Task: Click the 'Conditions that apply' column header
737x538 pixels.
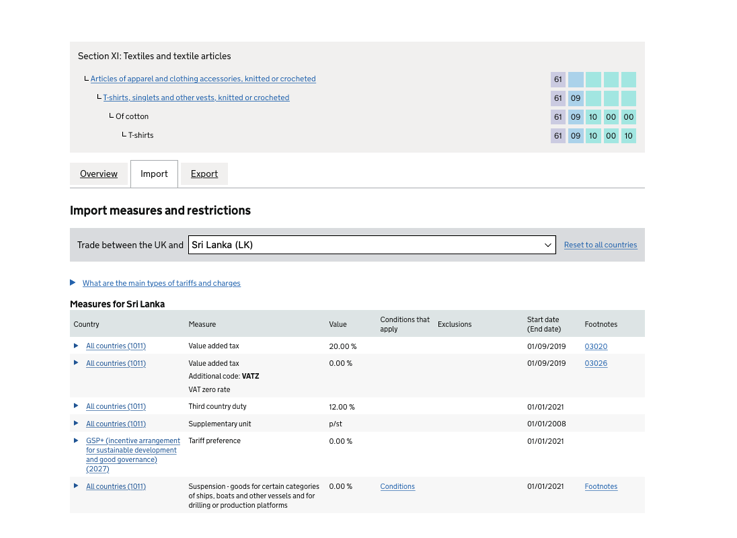Action: [x=405, y=324]
